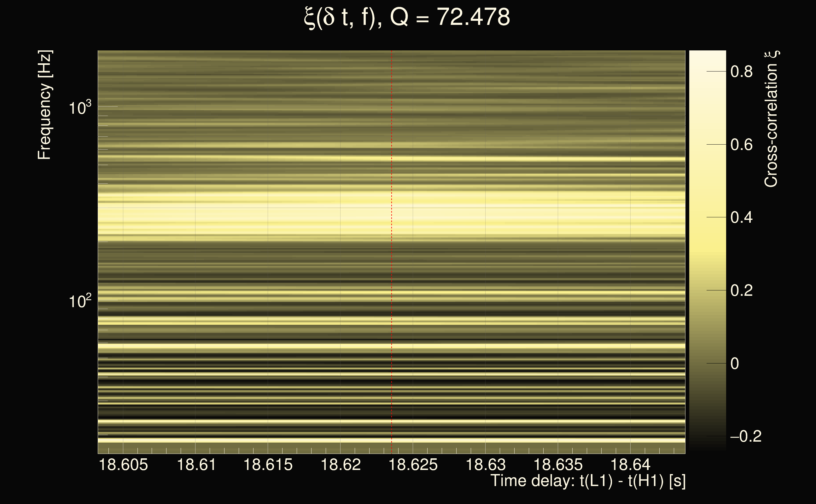Click the 18.64 x-axis tick label
The height and width of the screenshot is (504, 816).
tap(630, 465)
